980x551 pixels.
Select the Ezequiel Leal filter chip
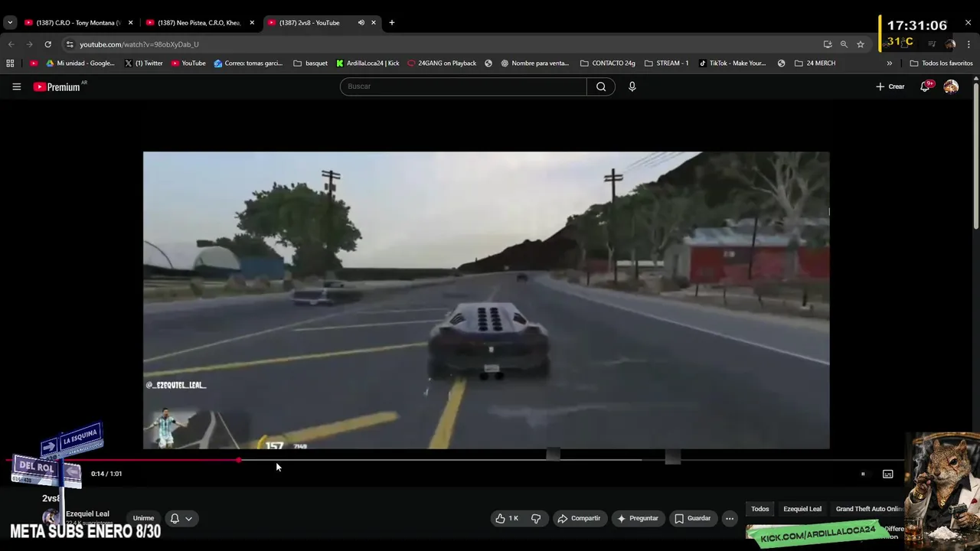(802, 509)
